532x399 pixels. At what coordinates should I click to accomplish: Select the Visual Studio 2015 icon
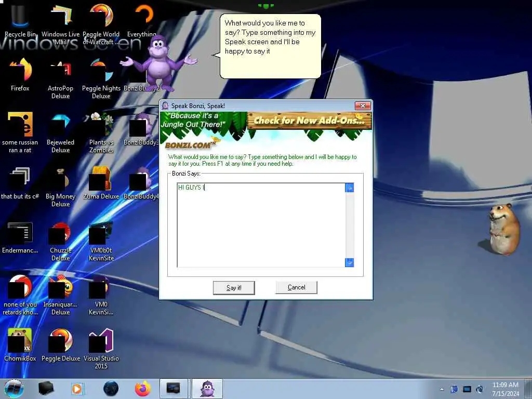101,348
